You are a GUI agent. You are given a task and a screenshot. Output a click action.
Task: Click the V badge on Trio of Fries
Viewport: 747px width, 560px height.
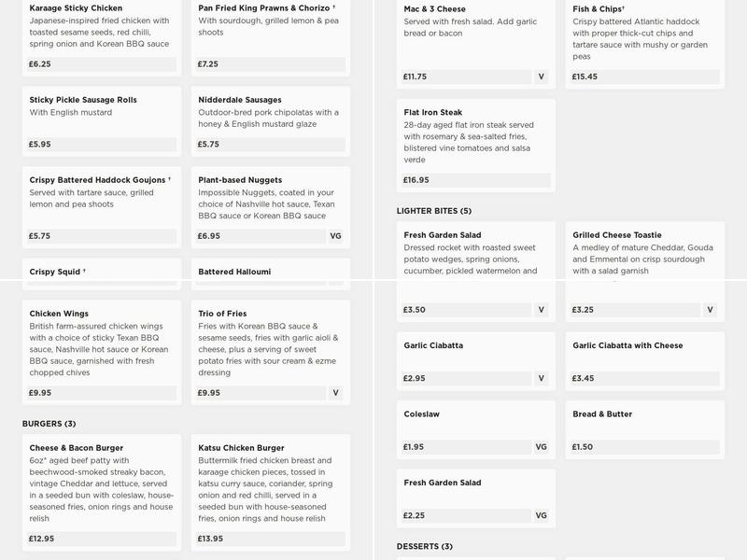pyautogui.click(x=335, y=393)
